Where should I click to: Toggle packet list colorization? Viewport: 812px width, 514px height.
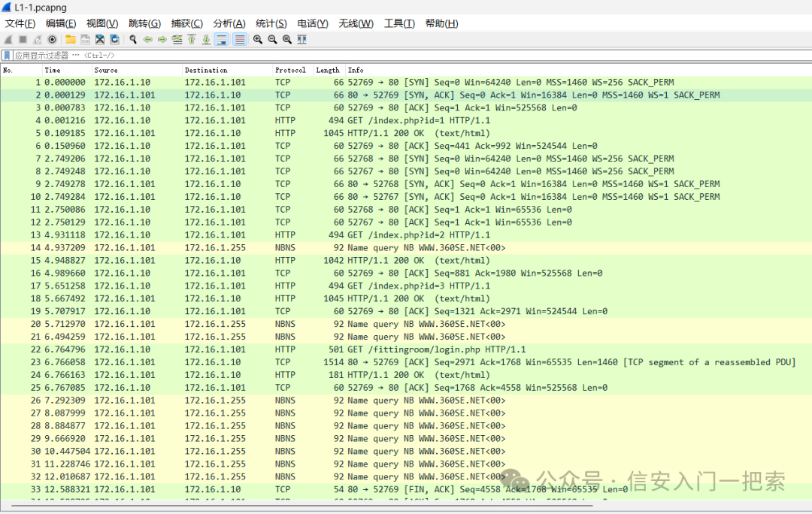click(x=240, y=39)
